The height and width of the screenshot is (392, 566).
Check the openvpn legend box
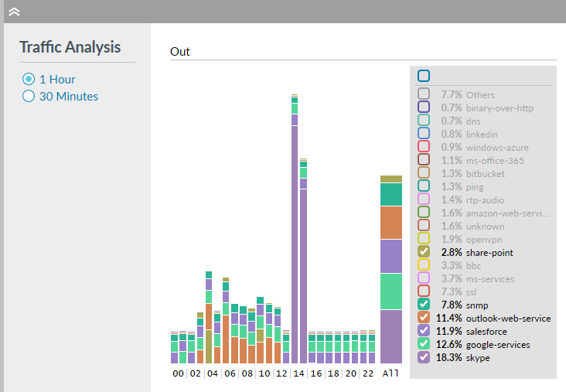coord(424,239)
